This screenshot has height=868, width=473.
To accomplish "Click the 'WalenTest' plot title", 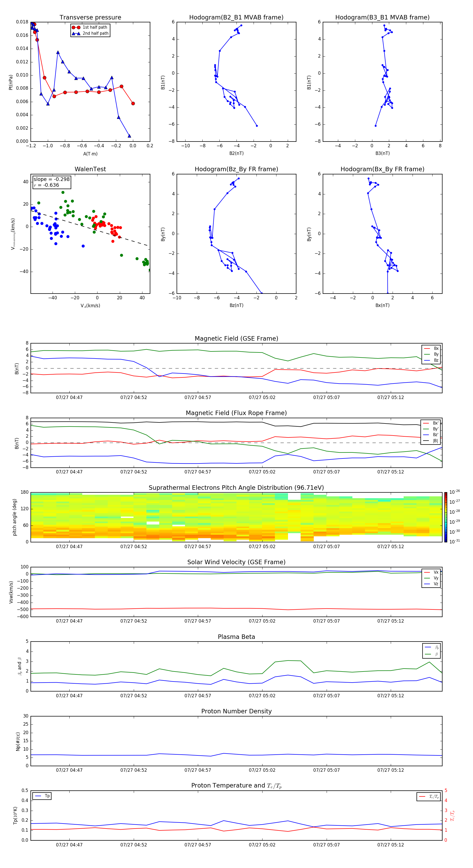I will pos(90,169).
